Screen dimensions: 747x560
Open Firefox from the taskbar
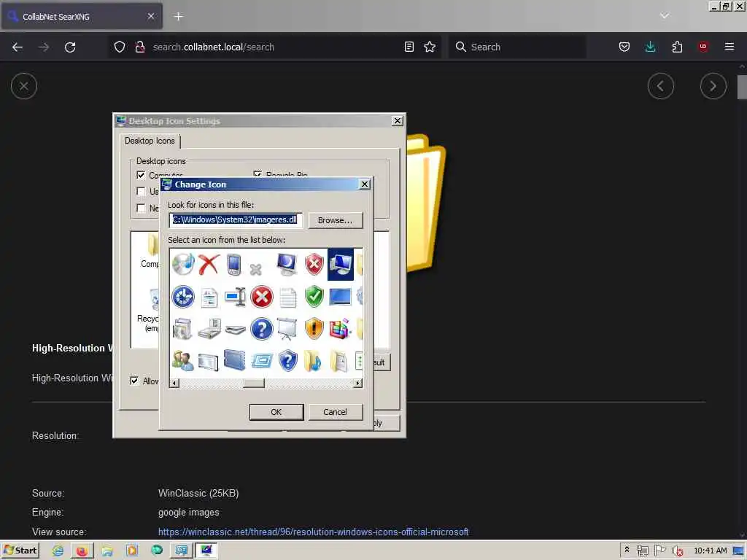point(82,551)
